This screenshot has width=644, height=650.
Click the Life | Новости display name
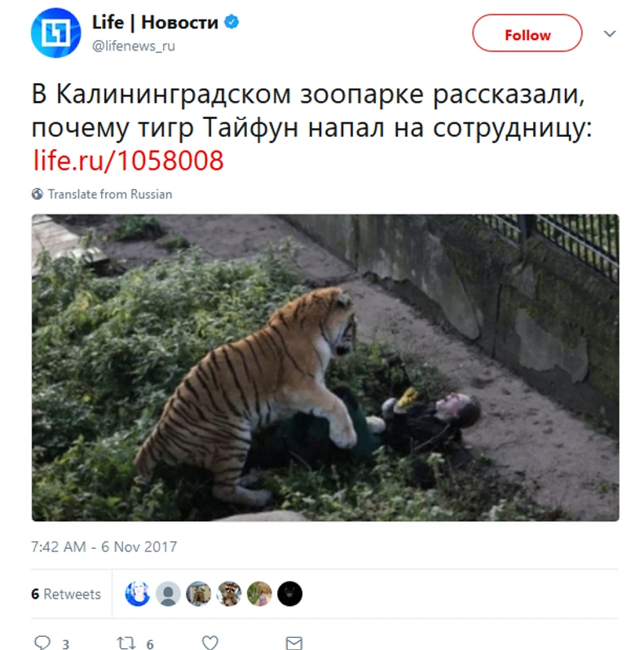pos(155,22)
